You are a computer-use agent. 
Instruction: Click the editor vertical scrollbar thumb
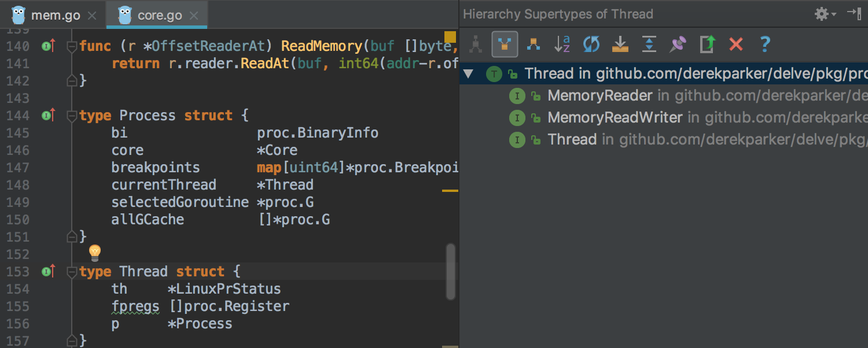point(451,272)
